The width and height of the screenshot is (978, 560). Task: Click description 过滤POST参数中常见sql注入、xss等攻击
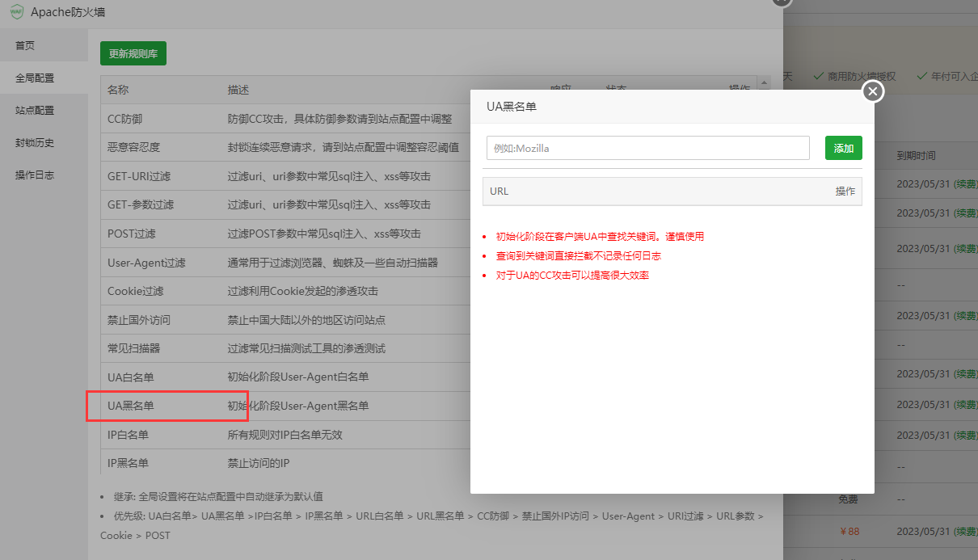pos(324,234)
